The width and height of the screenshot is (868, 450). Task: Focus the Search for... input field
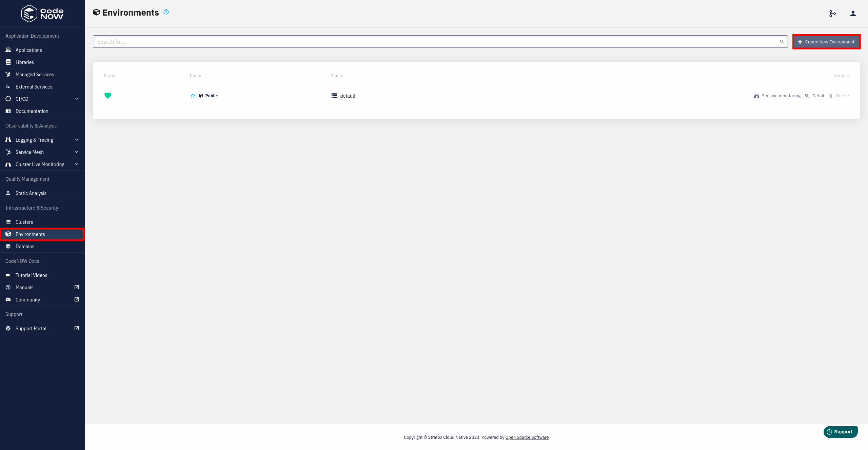pyautogui.click(x=440, y=42)
